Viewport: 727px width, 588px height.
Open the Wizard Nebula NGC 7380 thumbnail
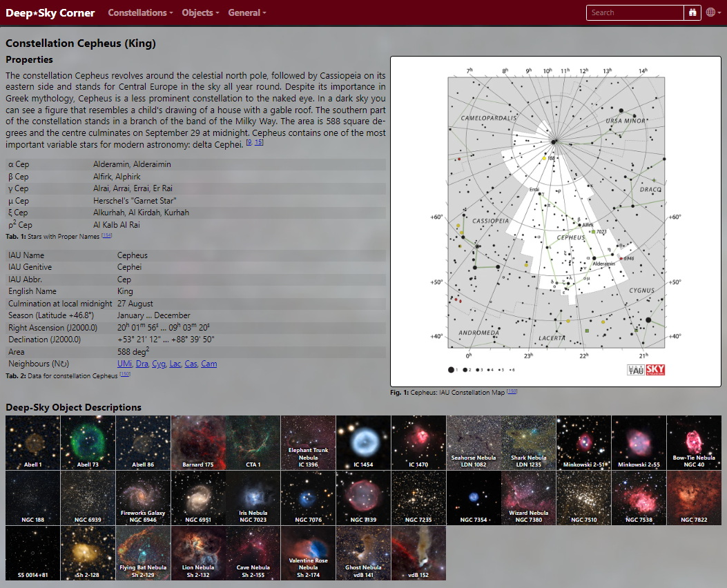tap(529, 498)
